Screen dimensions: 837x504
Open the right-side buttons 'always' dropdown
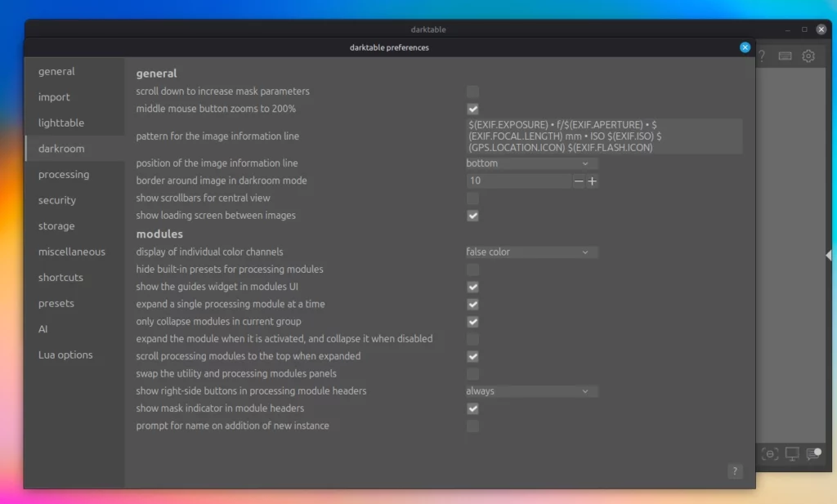coord(531,391)
